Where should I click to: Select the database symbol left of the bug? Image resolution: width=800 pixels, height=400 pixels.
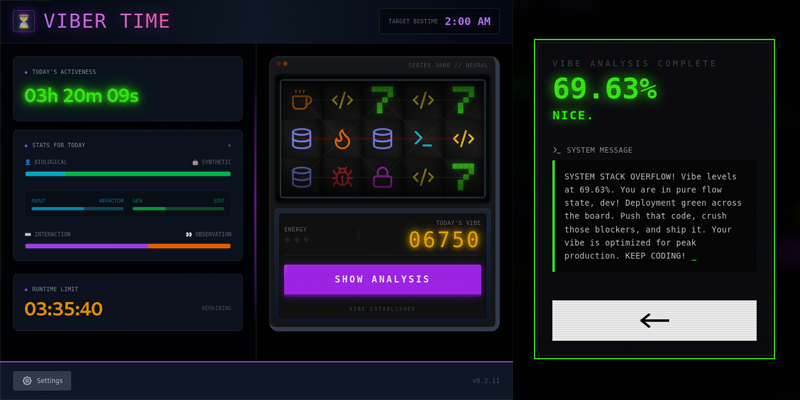point(301,177)
